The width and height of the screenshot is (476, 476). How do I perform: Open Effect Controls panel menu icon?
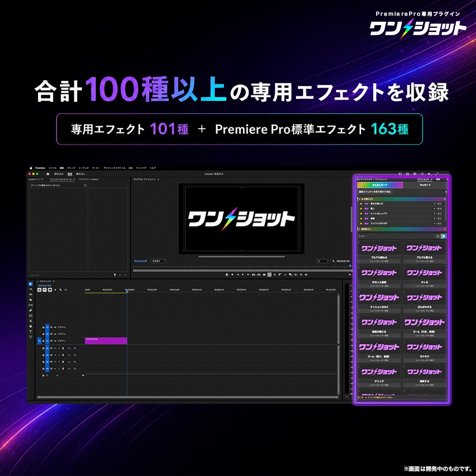click(74, 179)
